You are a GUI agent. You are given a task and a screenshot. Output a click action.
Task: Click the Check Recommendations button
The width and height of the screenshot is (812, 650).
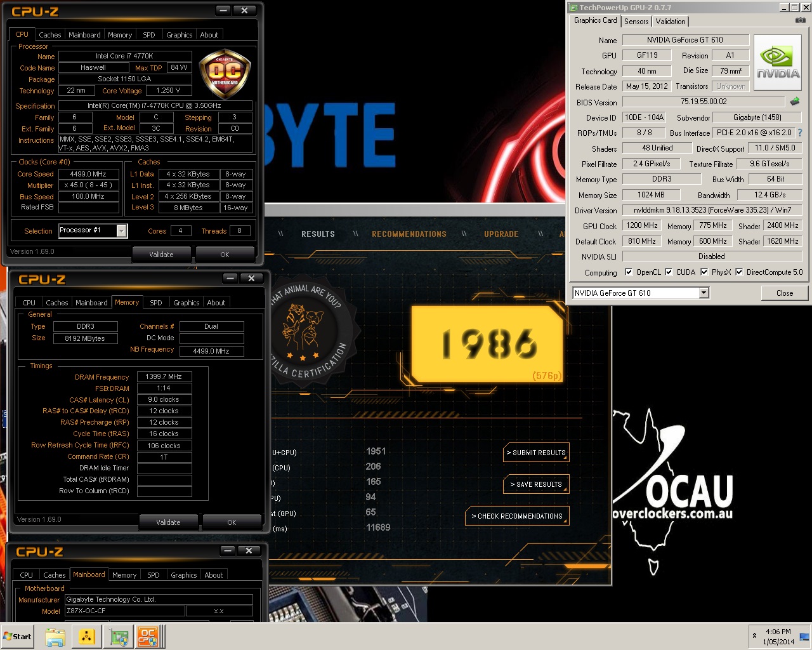point(517,516)
